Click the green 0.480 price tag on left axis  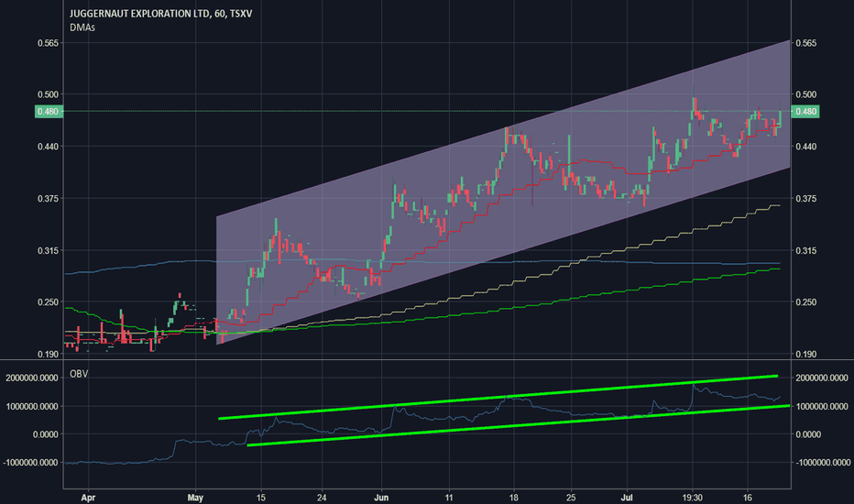pos(49,112)
